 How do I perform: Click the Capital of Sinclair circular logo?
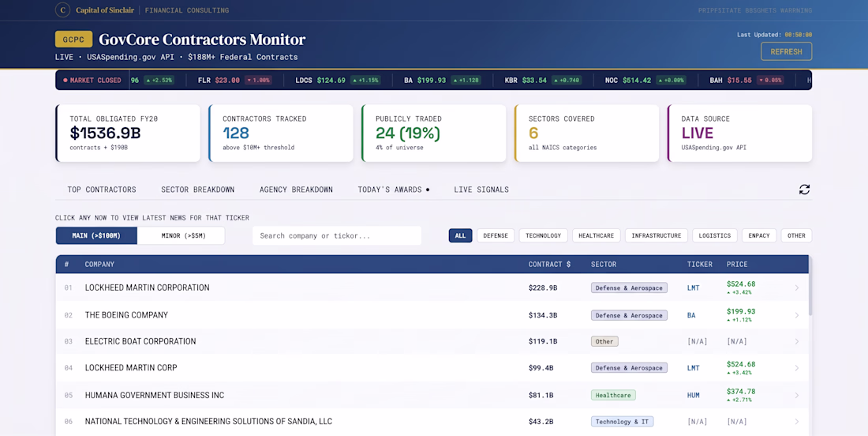point(62,10)
